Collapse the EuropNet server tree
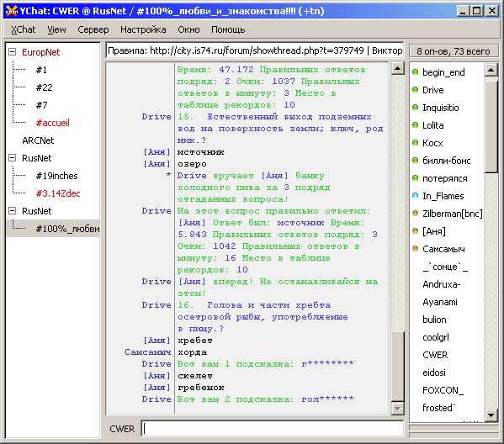Screen dimensions: 504x444 13,52
